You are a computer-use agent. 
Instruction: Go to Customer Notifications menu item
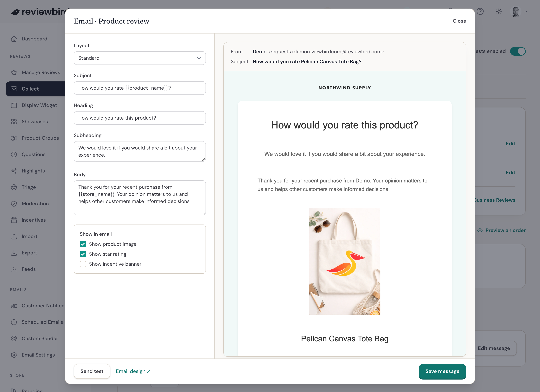tap(38, 306)
